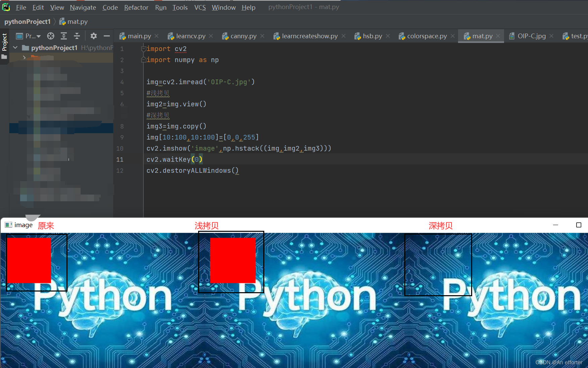This screenshot has height=368, width=588.
Task: Collapse the pythonProject1 tree node
Action: [x=15, y=48]
